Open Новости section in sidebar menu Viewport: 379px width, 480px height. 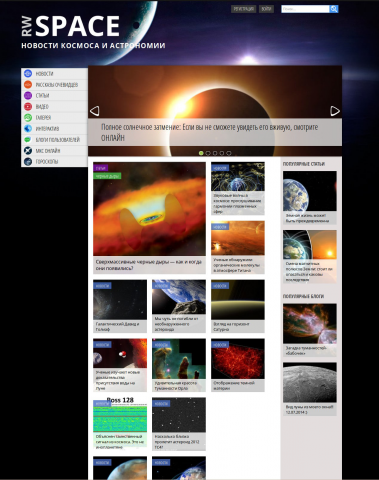click(x=54, y=73)
